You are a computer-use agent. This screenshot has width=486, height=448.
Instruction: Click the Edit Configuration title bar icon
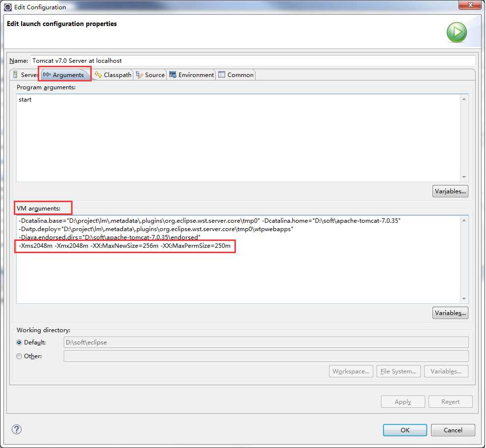coord(8,7)
